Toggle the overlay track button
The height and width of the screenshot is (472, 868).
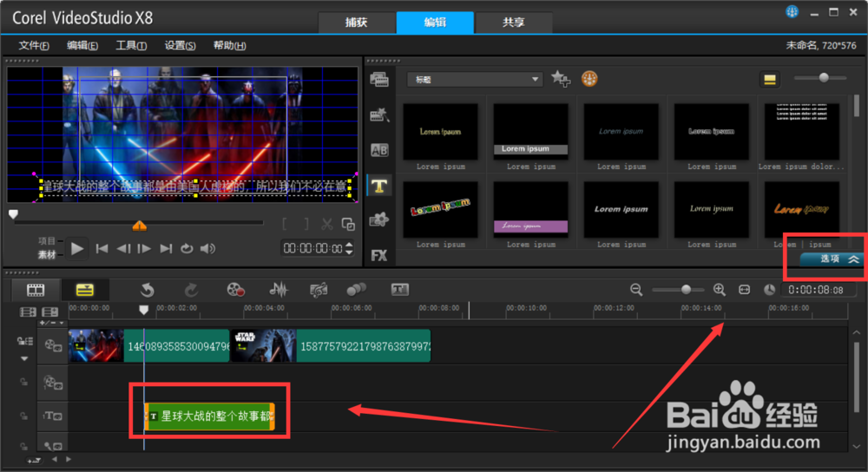coord(53,382)
